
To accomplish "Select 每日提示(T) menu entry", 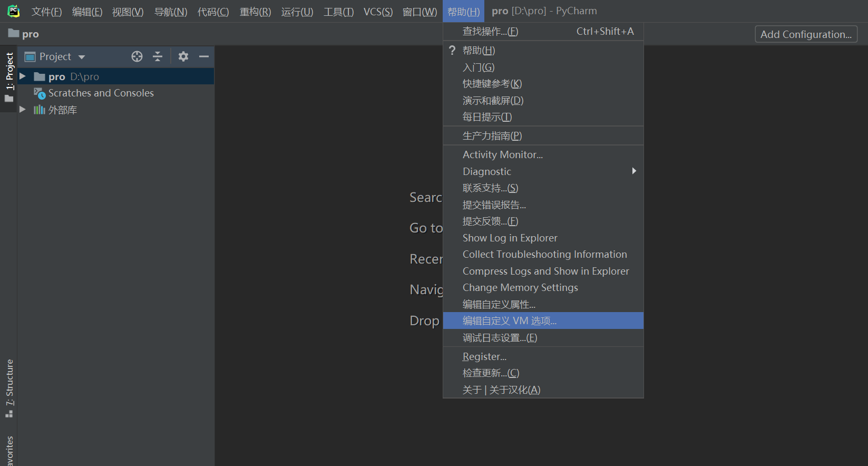I will pos(543,117).
